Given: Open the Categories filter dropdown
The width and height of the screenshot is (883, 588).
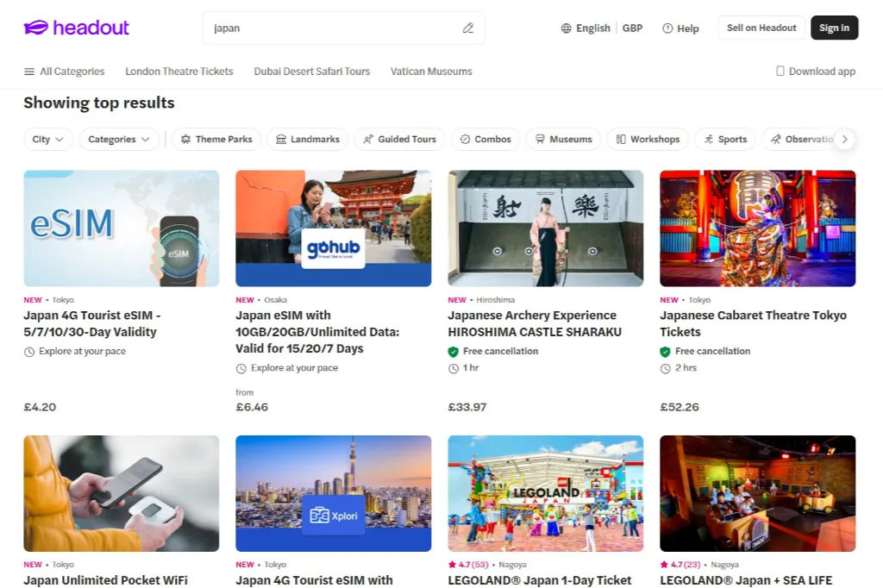Looking at the screenshot, I should (119, 139).
